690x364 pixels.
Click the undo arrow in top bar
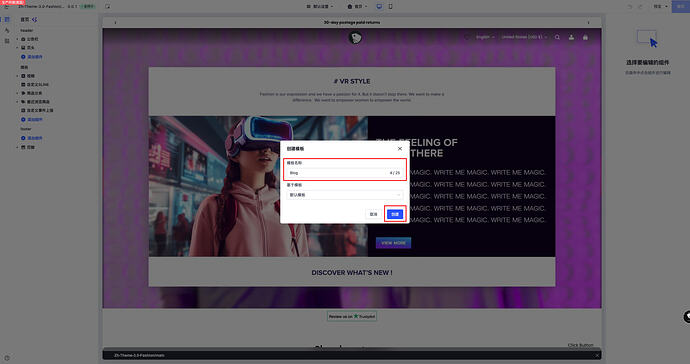tap(630, 7)
